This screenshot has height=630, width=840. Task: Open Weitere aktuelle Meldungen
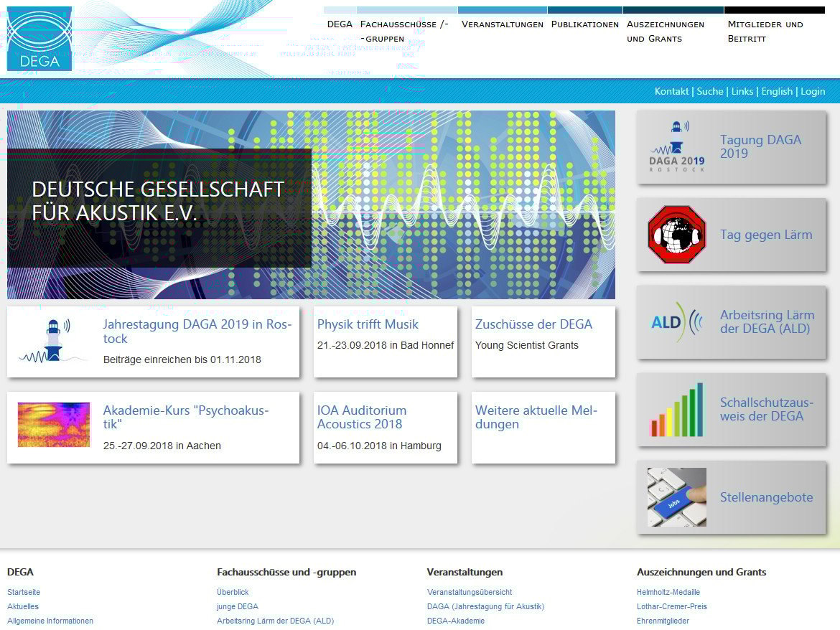pos(536,417)
